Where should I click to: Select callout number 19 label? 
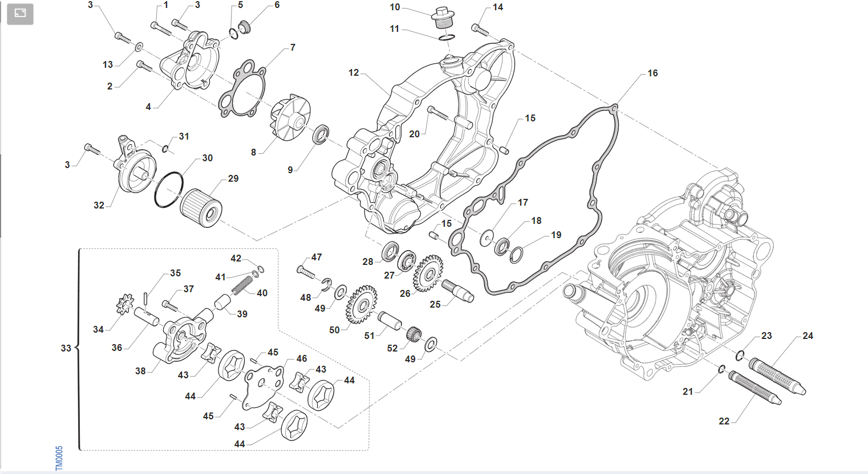coord(556,235)
